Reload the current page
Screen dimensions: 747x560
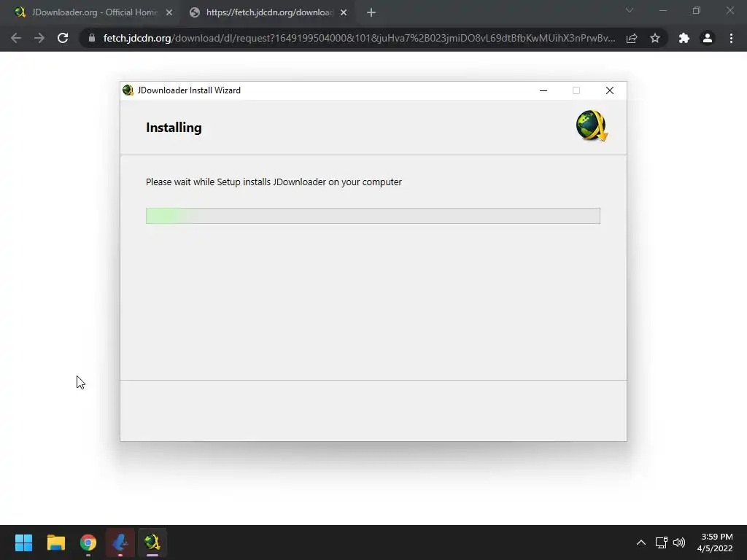(63, 38)
